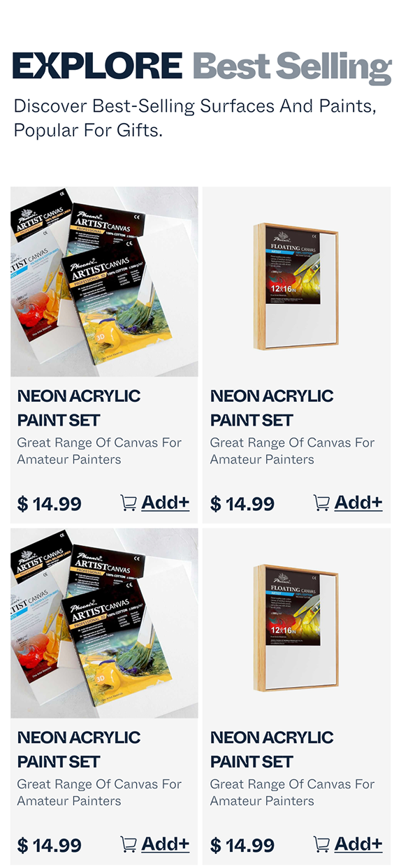401x868 pixels.
Task: Click cart icon on bottom-left product card
Action: point(129,844)
